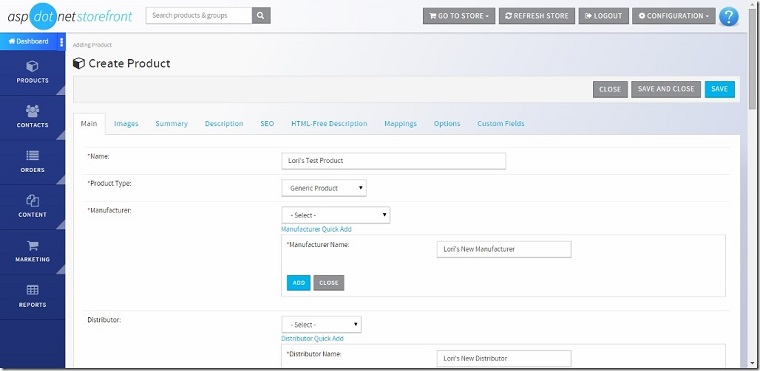Switch to the HTML-Free Description tab
Image resolution: width=760 pixels, height=371 pixels.
coord(329,124)
